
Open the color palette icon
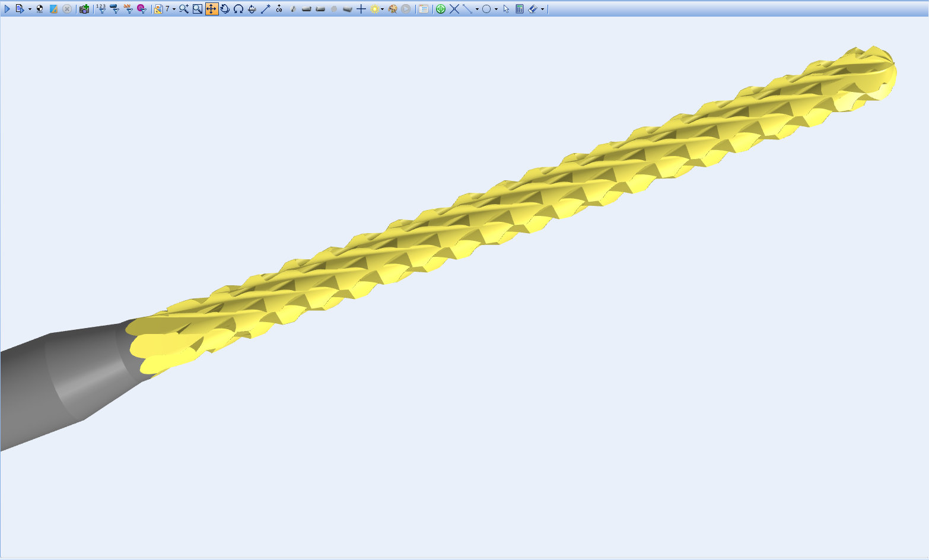coord(393,9)
